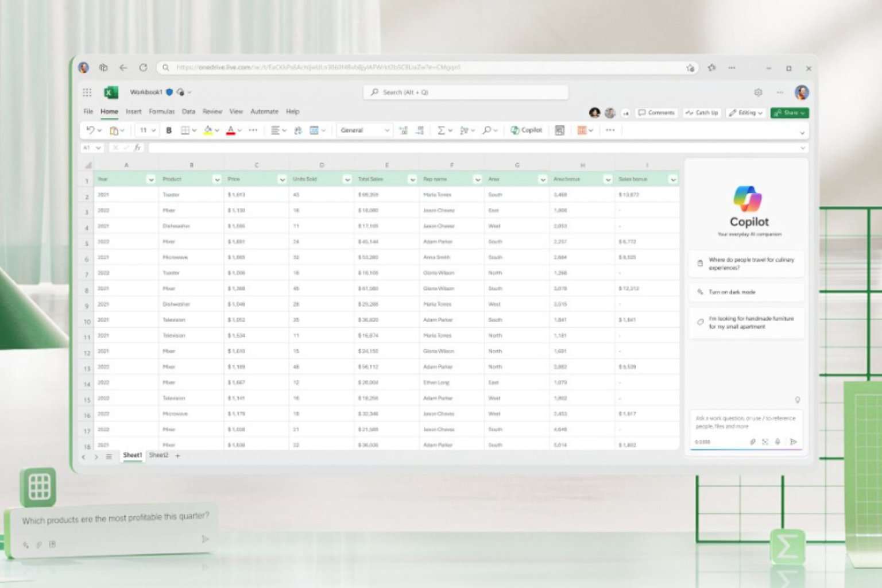
Task: Click the Copilot attach paperclip icon
Action: tap(752, 442)
